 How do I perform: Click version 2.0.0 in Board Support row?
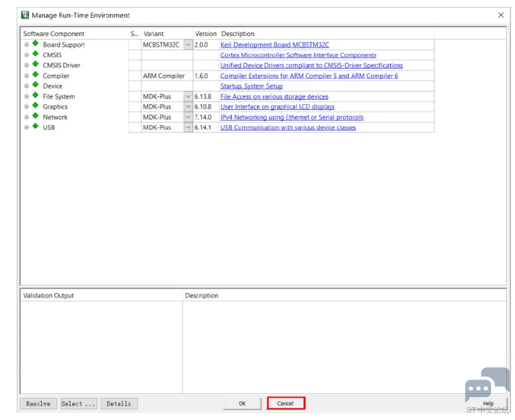click(201, 44)
